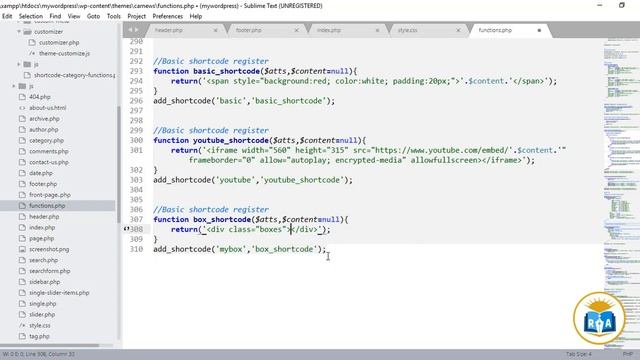Open screenshot.png in sidebar
Image resolution: width=640 pixels, height=360 pixels.
(49, 249)
